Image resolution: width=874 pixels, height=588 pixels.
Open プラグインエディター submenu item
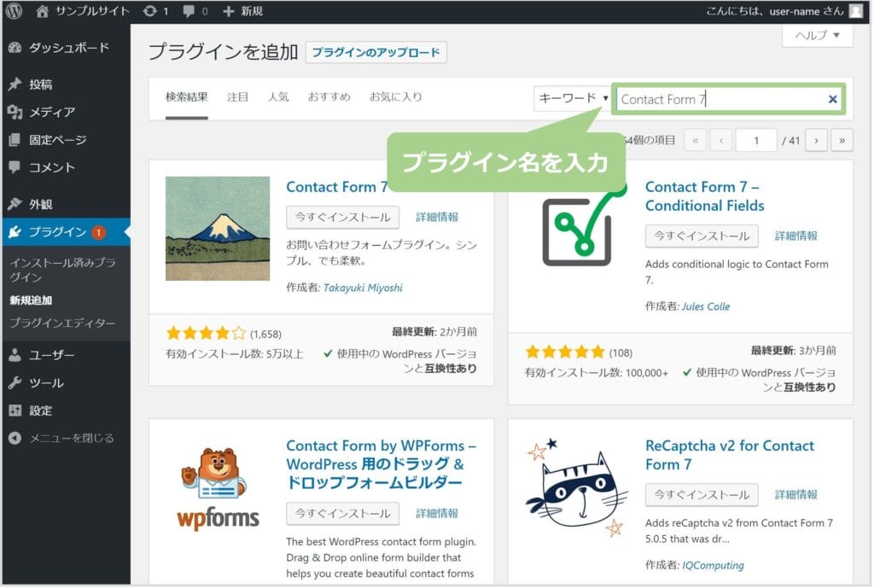(x=62, y=323)
